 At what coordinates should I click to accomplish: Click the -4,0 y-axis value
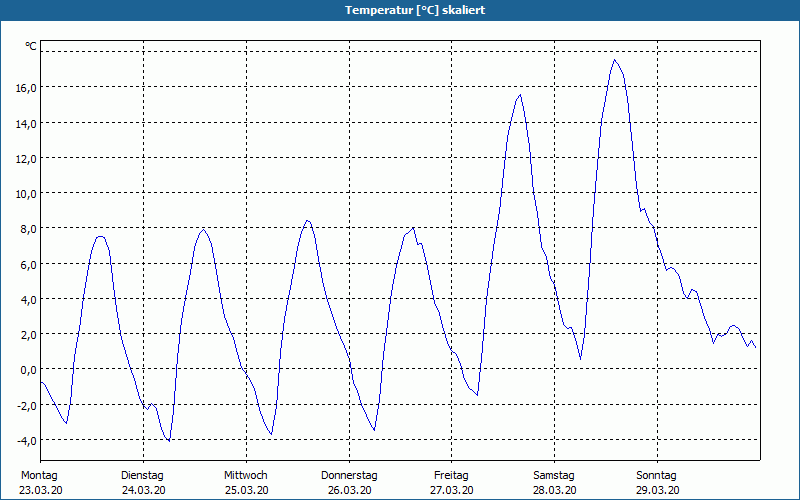pos(27,441)
